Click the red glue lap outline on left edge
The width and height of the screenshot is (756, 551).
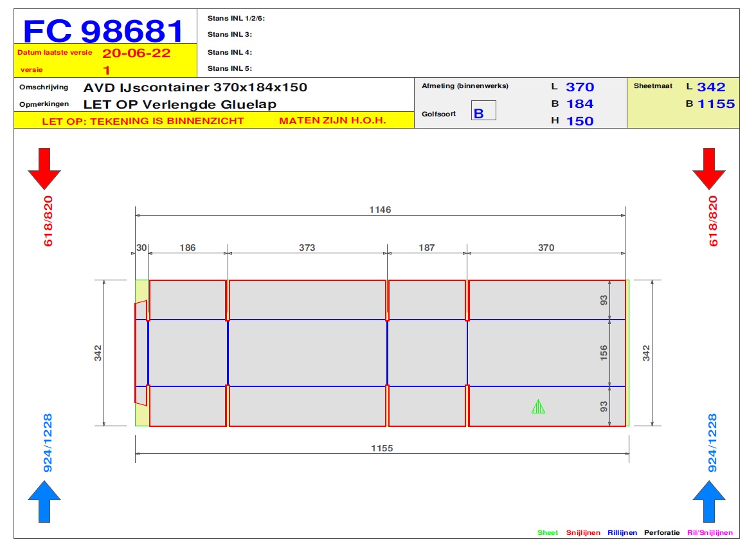[141, 353]
